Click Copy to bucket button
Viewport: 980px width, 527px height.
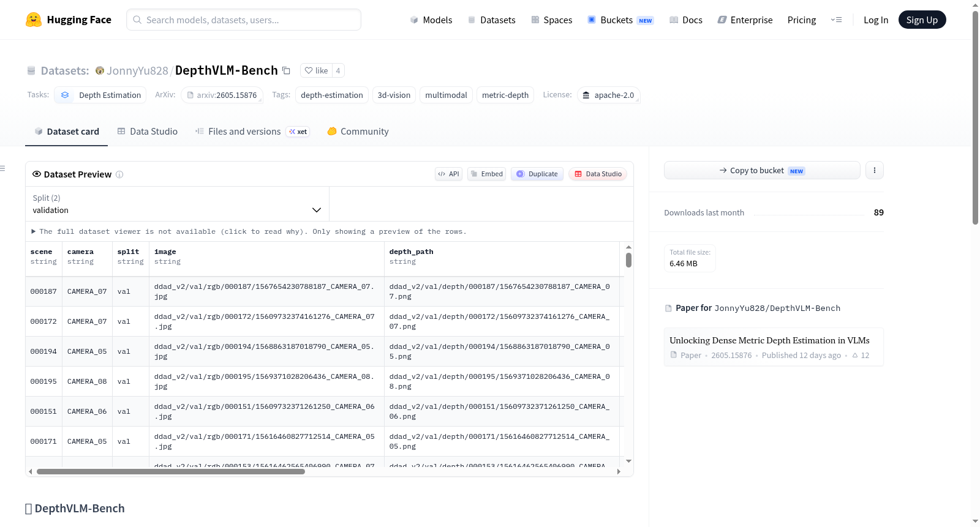pos(762,170)
